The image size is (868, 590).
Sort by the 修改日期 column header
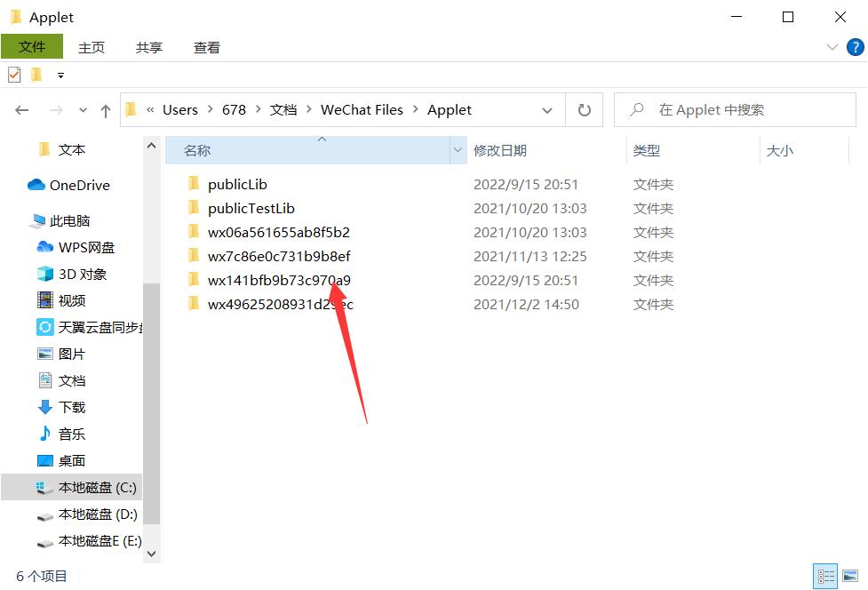pyautogui.click(x=500, y=150)
